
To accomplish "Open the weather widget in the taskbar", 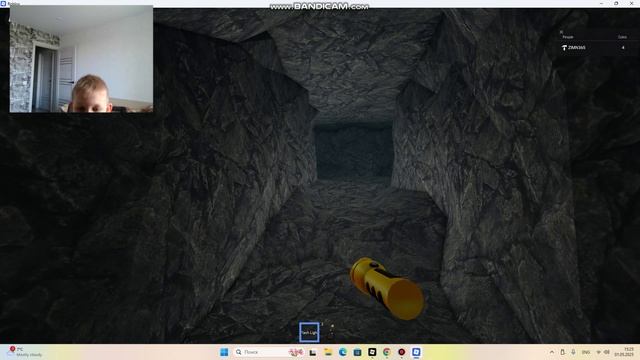I will pyautogui.click(x=24, y=352).
